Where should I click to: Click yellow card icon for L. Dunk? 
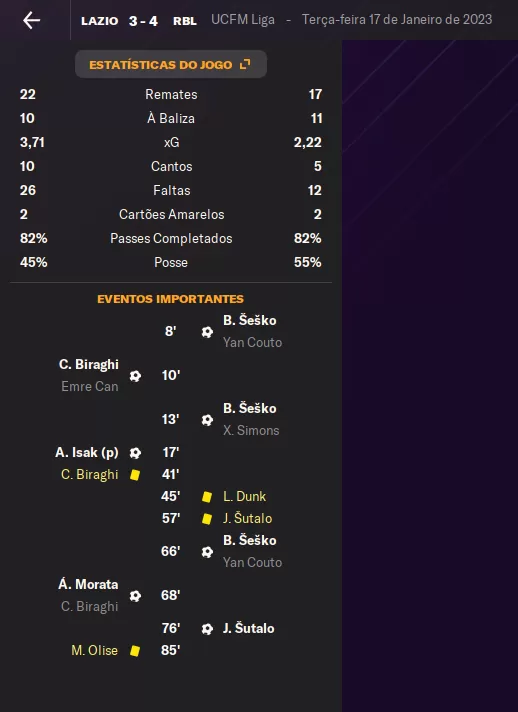click(207, 497)
